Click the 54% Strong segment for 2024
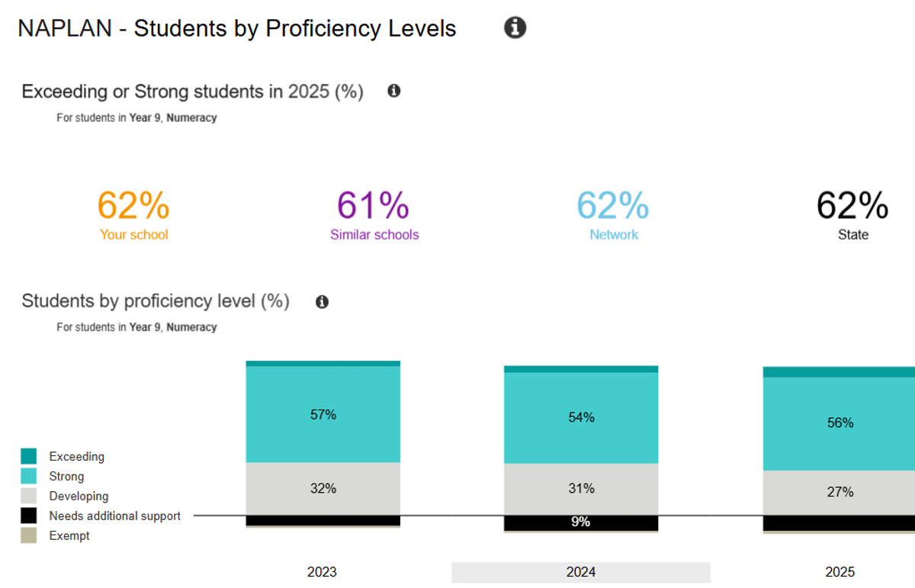Viewport: 915px width, 588px height. (581, 417)
